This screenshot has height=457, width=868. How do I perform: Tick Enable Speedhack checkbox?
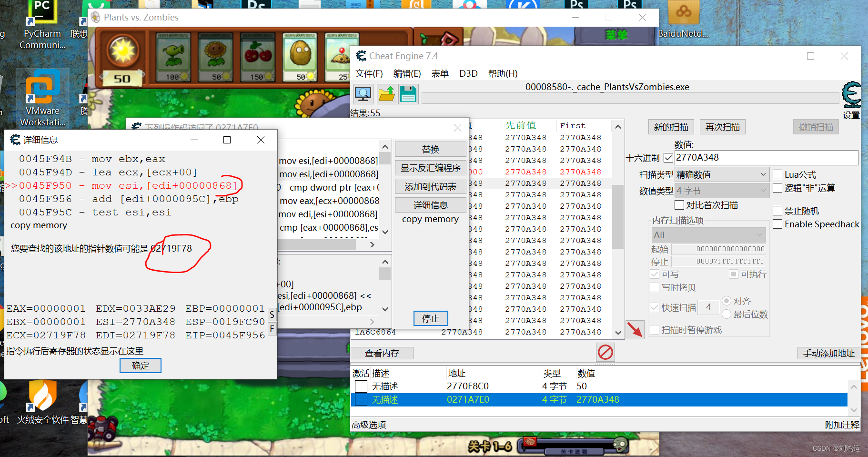(x=777, y=224)
